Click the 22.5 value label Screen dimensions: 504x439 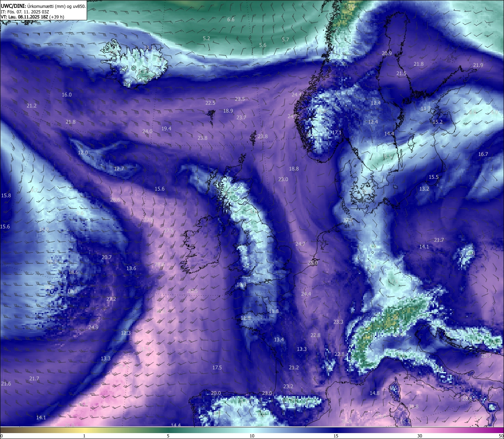pos(210,103)
